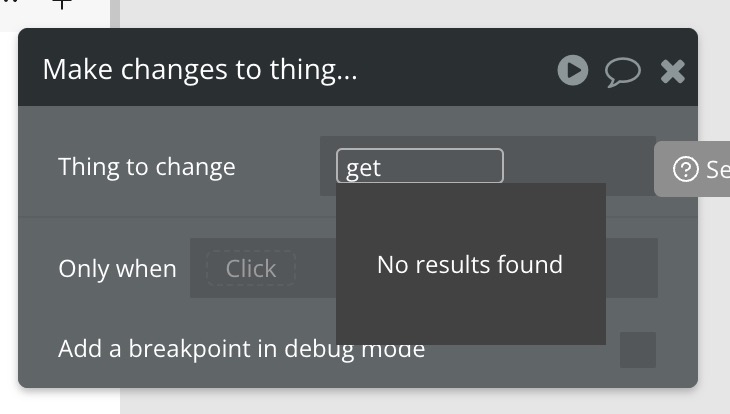
Task: Click the 'Click' placeholder in Only when
Action: coord(250,268)
